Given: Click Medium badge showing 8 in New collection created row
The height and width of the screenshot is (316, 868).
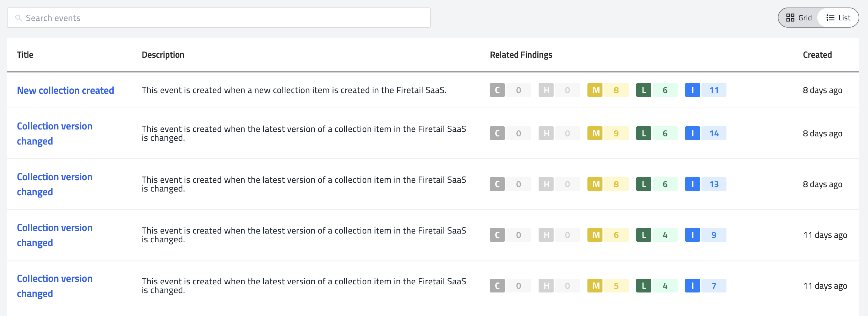Looking at the screenshot, I should point(608,90).
